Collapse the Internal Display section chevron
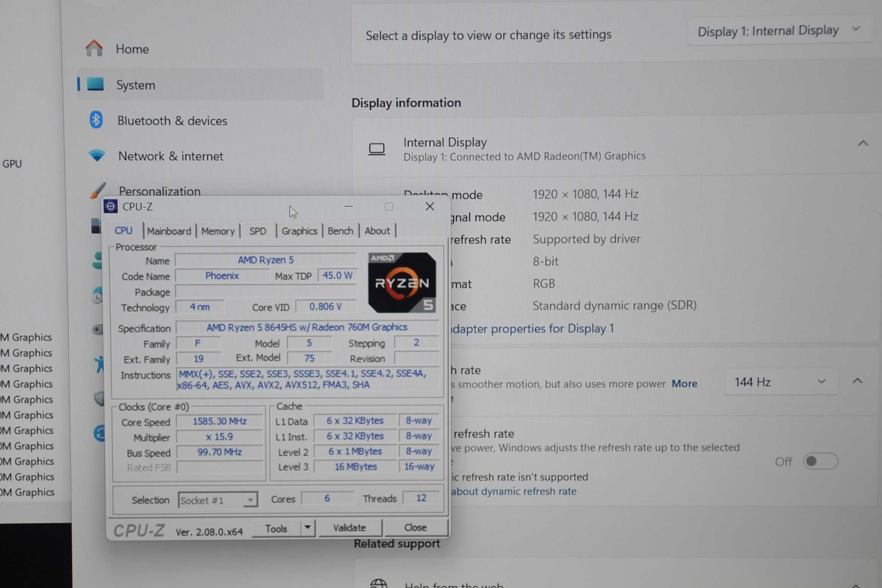The width and height of the screenshot is (882, 588). point(863,143)
